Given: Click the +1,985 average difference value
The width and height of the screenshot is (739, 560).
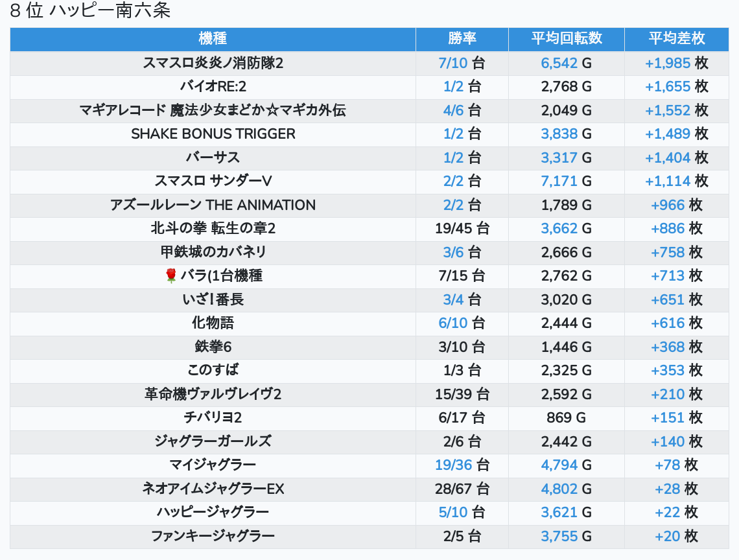Looking at the screenshot, I should (x=667, y=63).
